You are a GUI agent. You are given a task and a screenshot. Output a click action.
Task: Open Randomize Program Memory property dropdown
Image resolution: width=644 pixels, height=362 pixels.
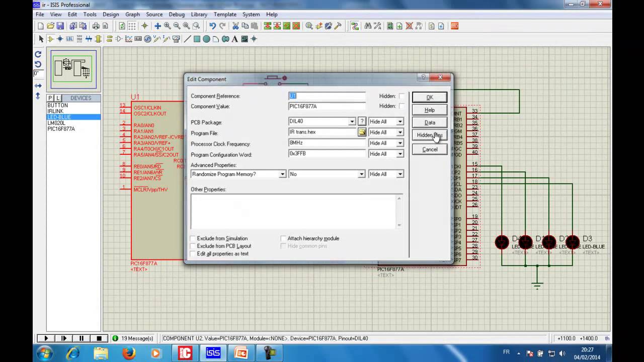(282, 174)
